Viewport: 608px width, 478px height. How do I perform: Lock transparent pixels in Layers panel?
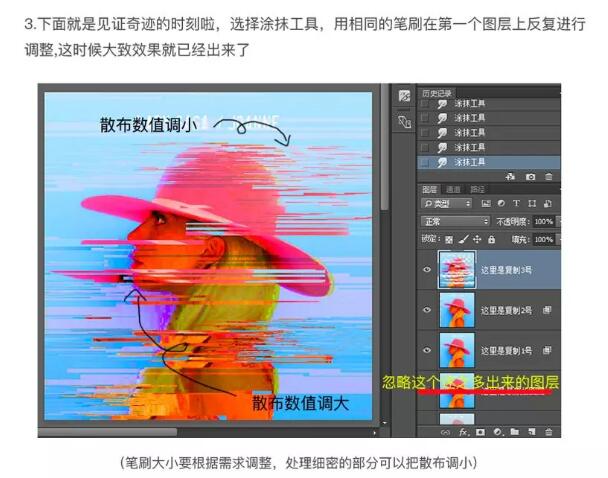(449, 240)
